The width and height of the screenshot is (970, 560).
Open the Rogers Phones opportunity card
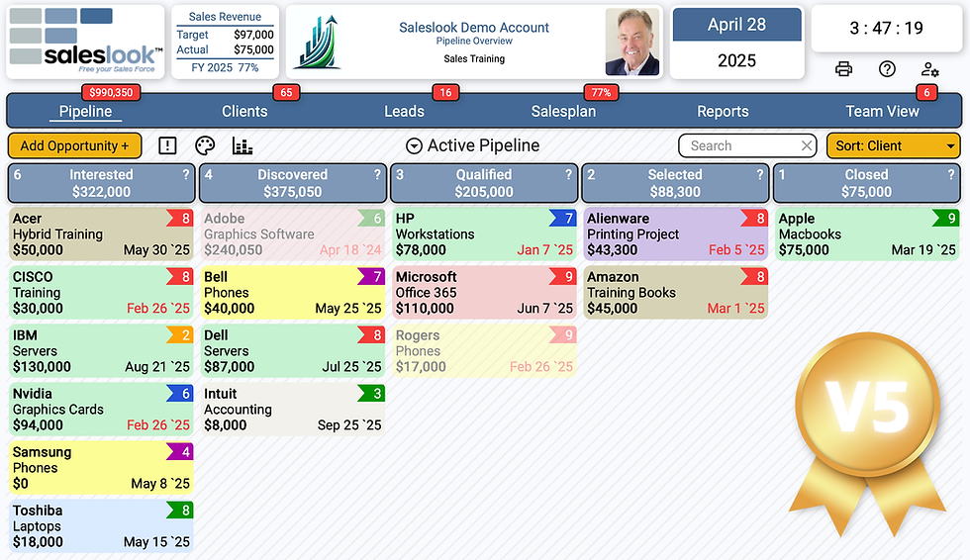point(484,350)
